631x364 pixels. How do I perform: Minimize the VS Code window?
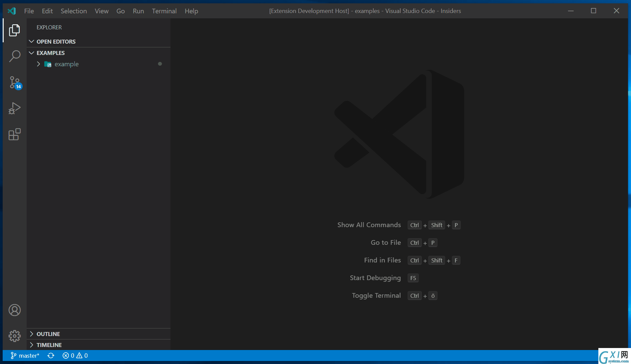[571, 11]
